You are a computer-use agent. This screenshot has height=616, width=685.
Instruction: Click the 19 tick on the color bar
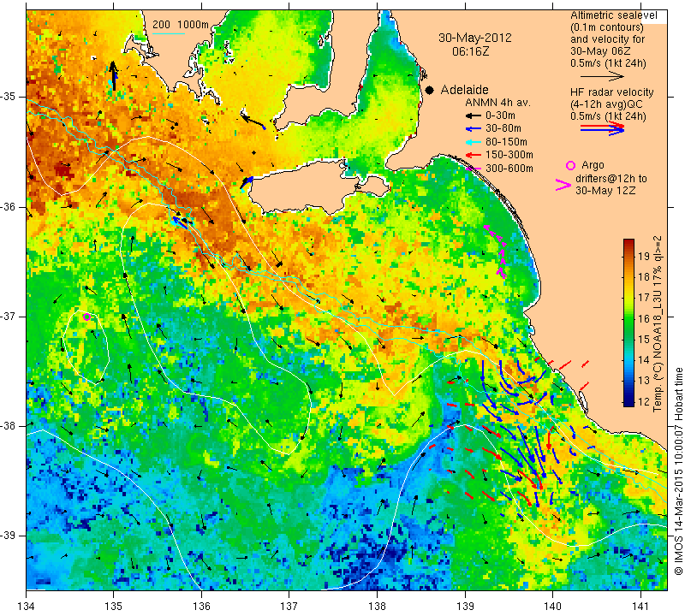pos(644,257)
